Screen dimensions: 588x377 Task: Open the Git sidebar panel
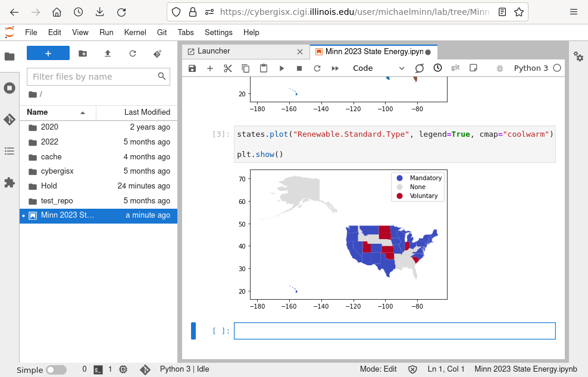click(10, 120)
